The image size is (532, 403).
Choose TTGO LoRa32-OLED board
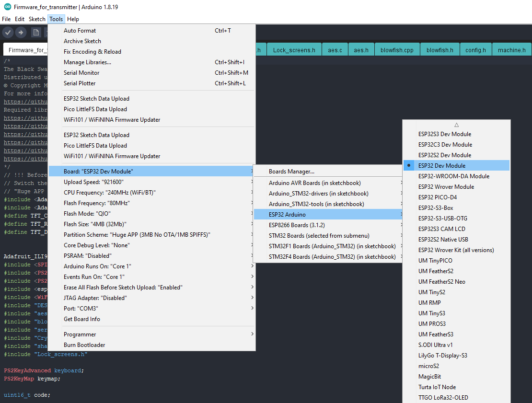[x=456, y=398]
